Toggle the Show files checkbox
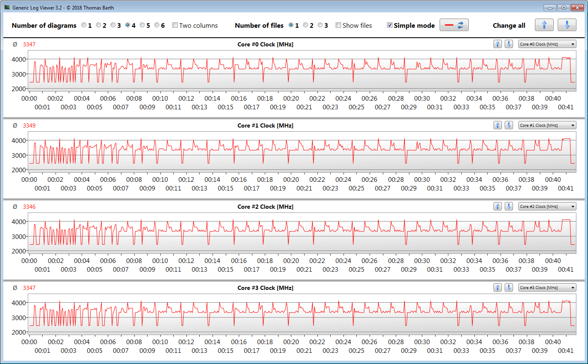 click(339, 25)
